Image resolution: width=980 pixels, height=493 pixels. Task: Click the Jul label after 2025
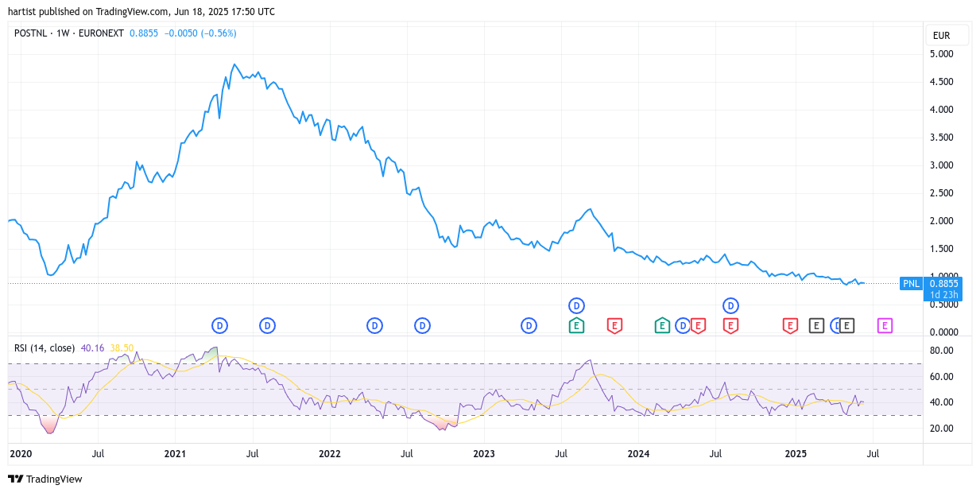pyautogui.click(x=873, y=454)
